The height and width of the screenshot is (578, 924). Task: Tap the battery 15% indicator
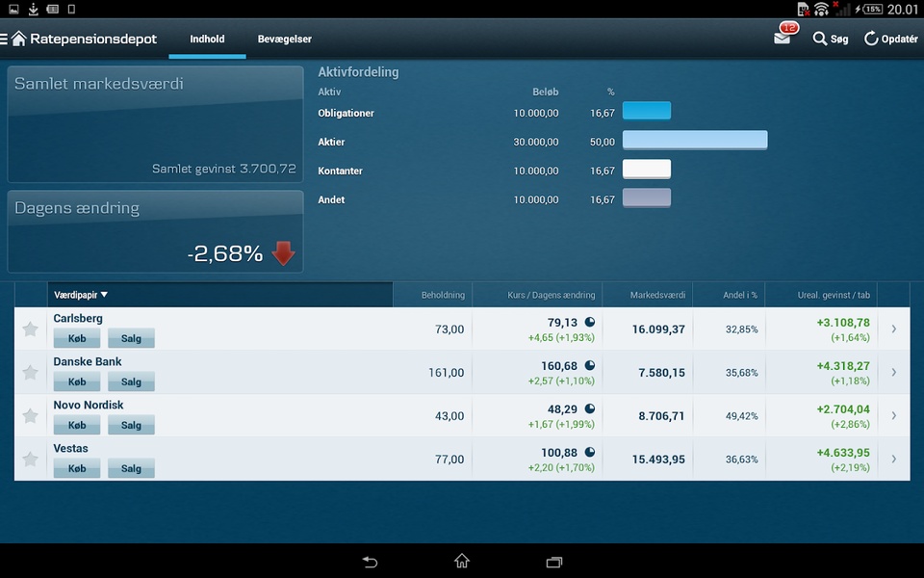pyautogui.click(x=870, y=9)
